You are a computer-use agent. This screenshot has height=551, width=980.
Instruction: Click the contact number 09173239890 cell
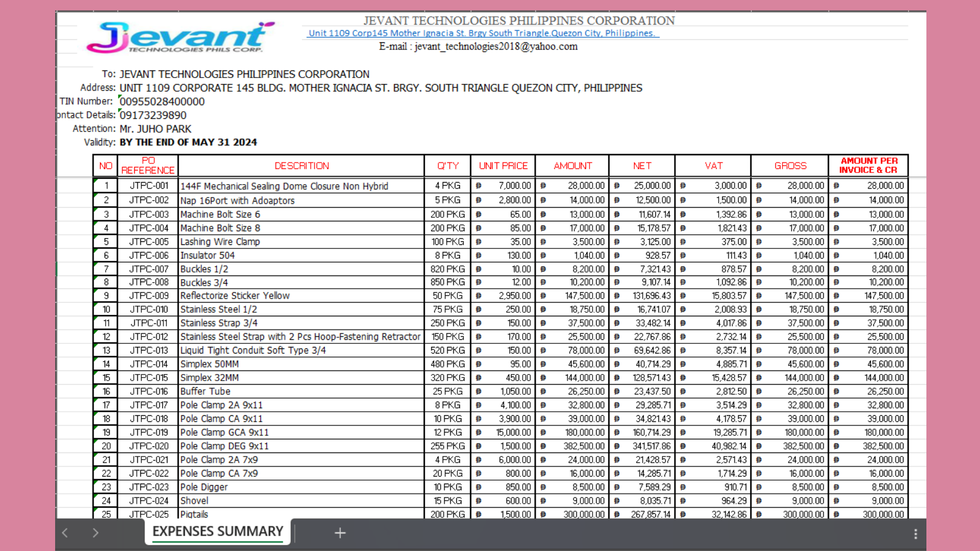pos(153,115)
